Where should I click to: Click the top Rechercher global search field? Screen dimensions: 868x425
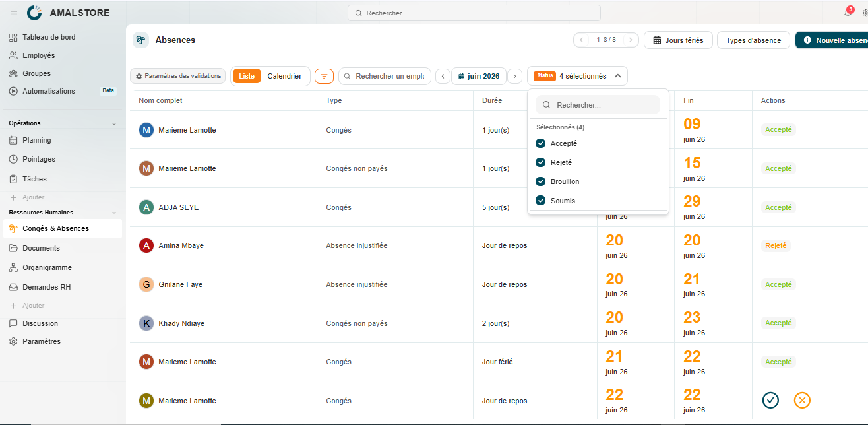pos(474,13)
